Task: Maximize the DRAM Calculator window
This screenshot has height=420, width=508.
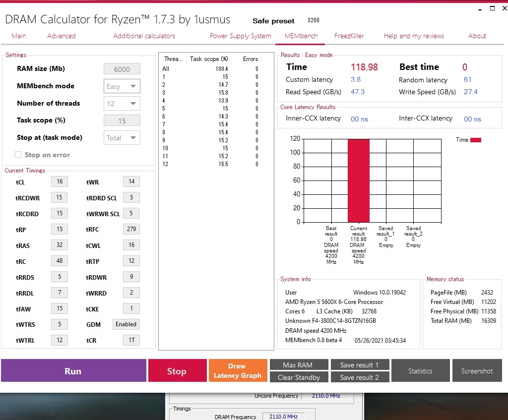Action: pos(492,8)
